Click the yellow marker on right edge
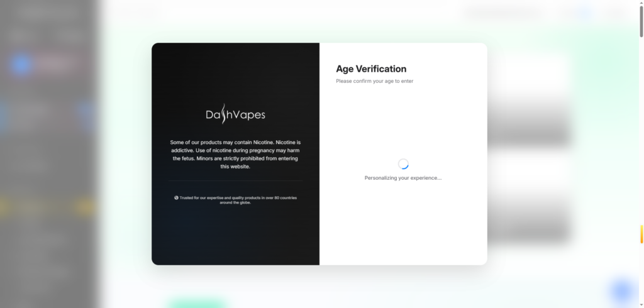 pyautogui.click(x=641, y=234)
